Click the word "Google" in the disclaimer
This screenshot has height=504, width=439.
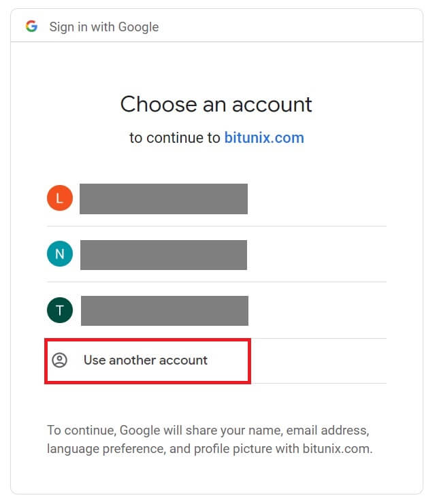tap(133, 431)
